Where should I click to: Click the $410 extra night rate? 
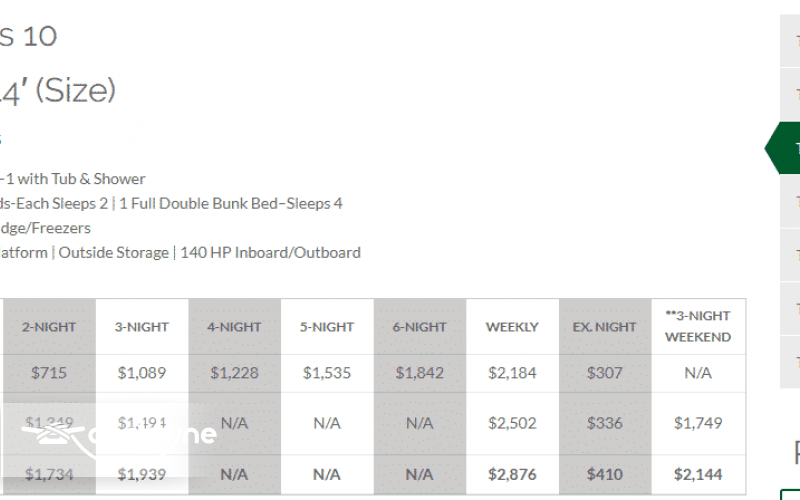click(605, 474)
